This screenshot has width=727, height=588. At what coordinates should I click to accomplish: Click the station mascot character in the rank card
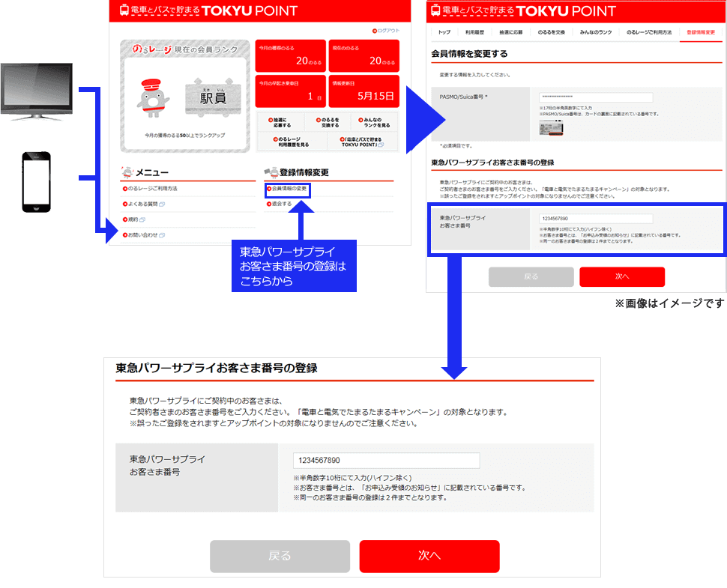[x=153, y=98]
